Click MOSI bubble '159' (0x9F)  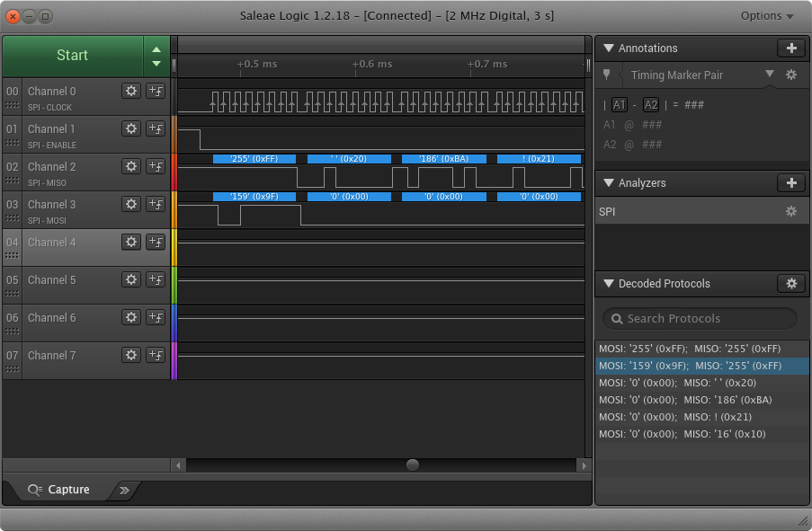tap(254, 197)
